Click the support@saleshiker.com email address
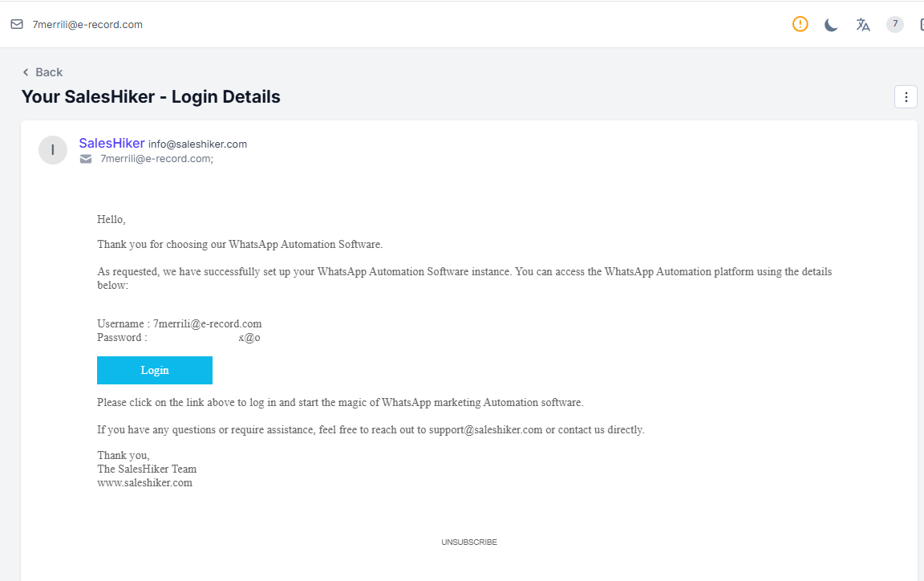 point(485,430)
